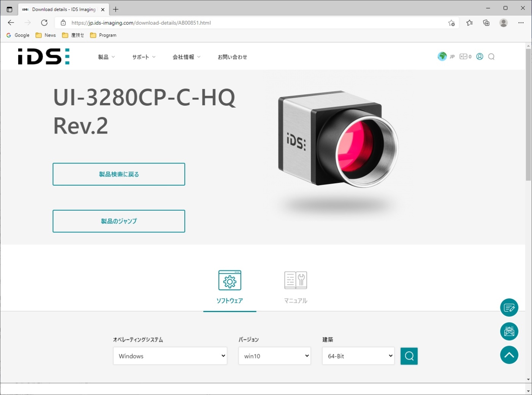This screenshot has height=395, width=532.
Task: Open the product comparison icon
Action: point(465,57)
